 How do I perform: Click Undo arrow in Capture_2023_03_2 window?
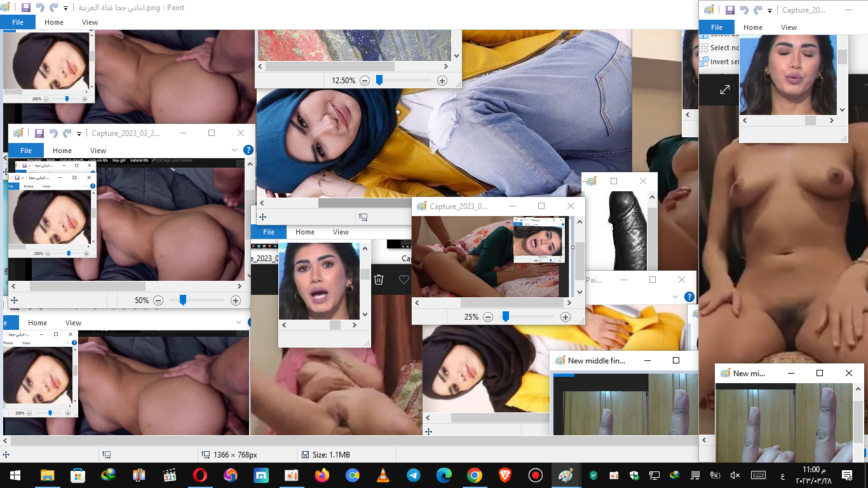pyautogui.click(x=53, y=133)
